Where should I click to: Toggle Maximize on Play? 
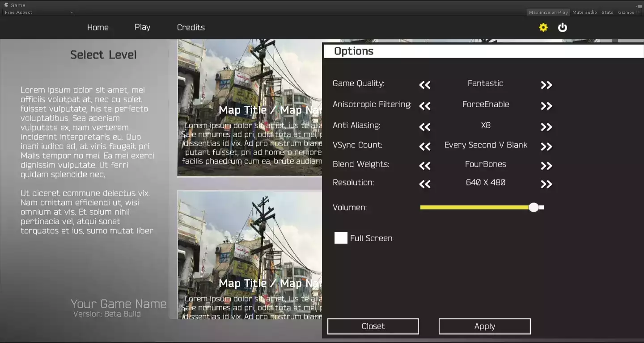coord(548,13)
